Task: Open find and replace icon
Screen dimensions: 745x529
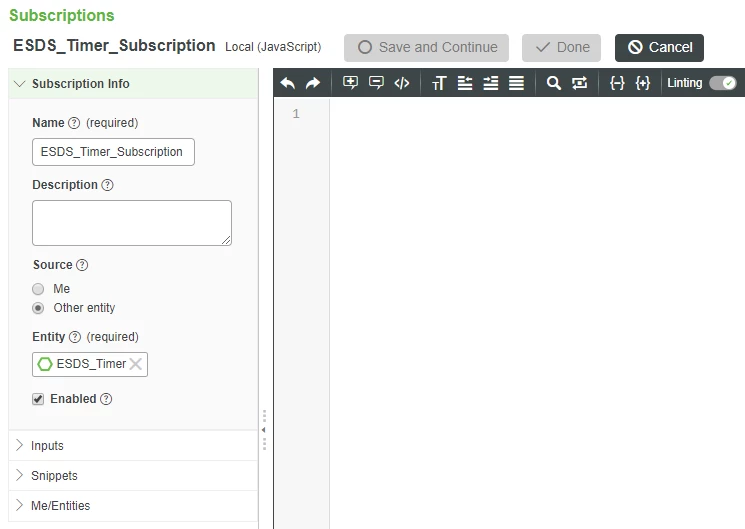Action: 579,83
